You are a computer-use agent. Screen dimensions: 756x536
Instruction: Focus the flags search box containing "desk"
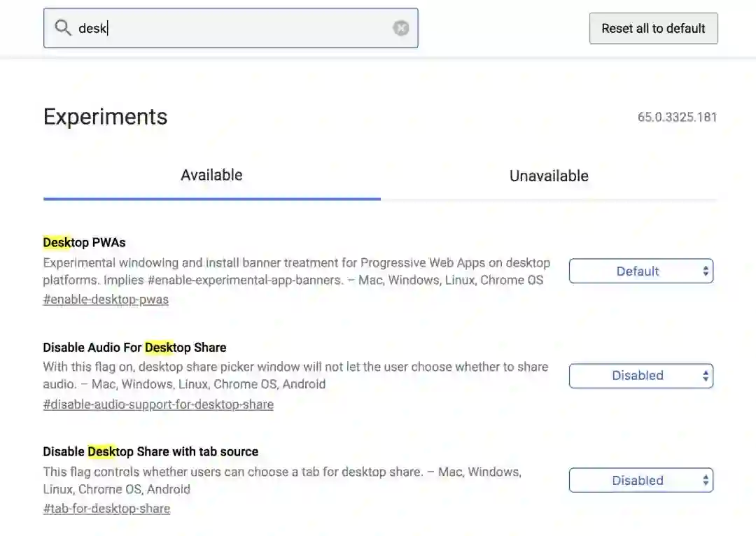[x=231, y=28]
